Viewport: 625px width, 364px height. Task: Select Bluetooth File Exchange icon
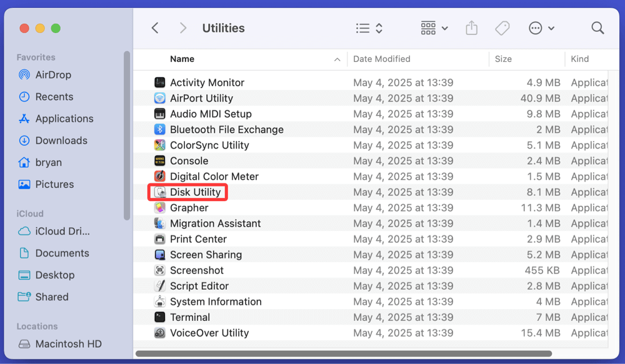tap(160, 130)
